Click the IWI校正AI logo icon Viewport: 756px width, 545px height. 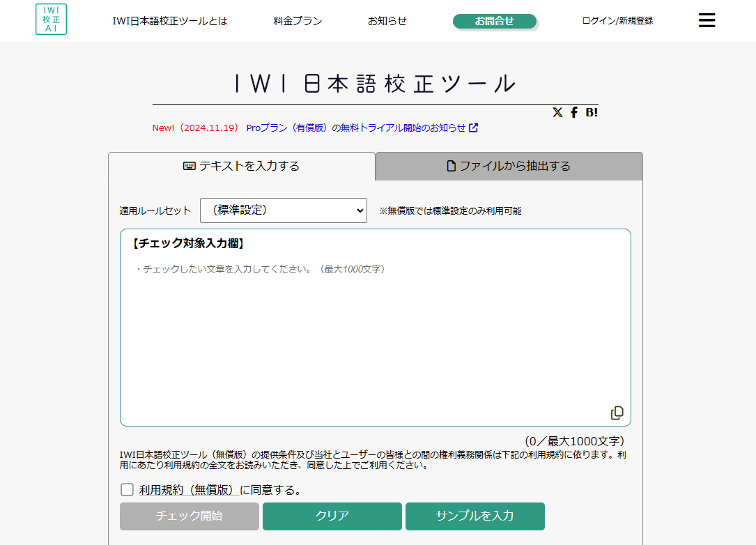coord(51,19)
